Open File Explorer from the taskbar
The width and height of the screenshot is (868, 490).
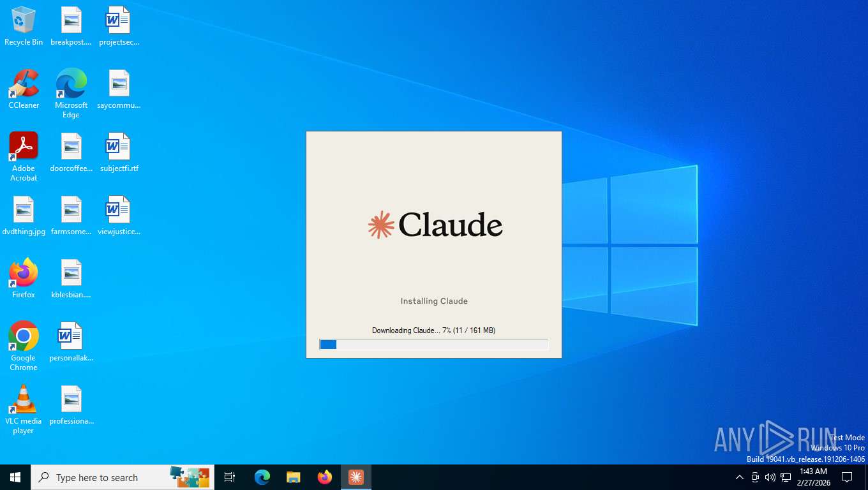click(293, 477)
